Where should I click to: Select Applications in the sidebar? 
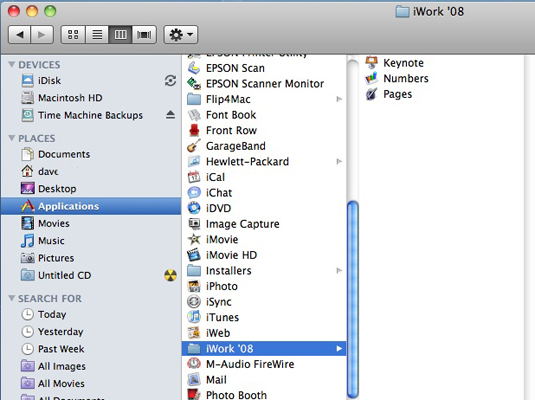coord(91,206)
